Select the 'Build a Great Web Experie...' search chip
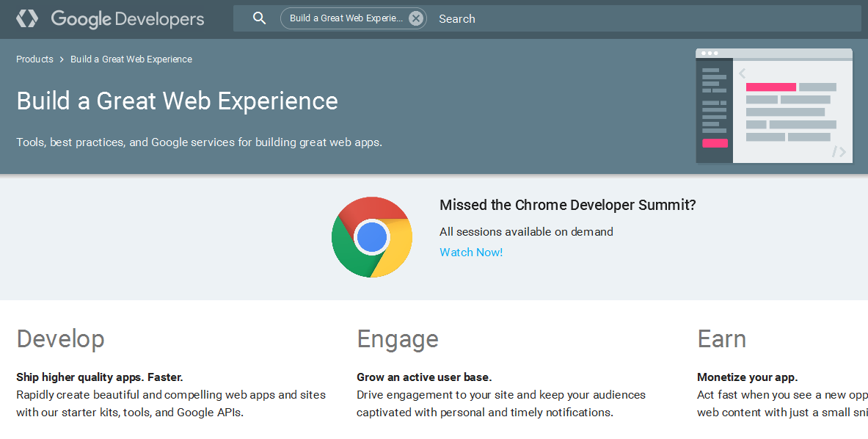 pyautogui.click(x=353, y=18)
